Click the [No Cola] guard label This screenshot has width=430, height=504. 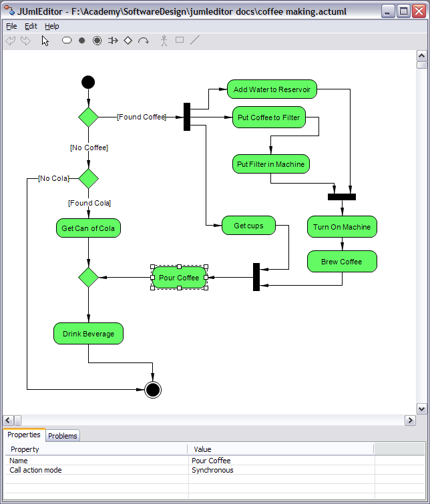point(53,178)
